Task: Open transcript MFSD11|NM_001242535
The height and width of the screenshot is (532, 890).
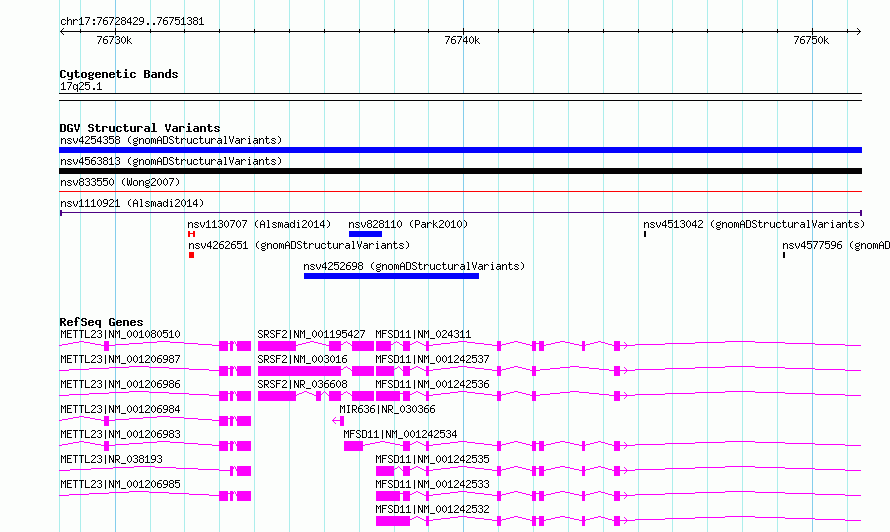Action: [432, 459]
